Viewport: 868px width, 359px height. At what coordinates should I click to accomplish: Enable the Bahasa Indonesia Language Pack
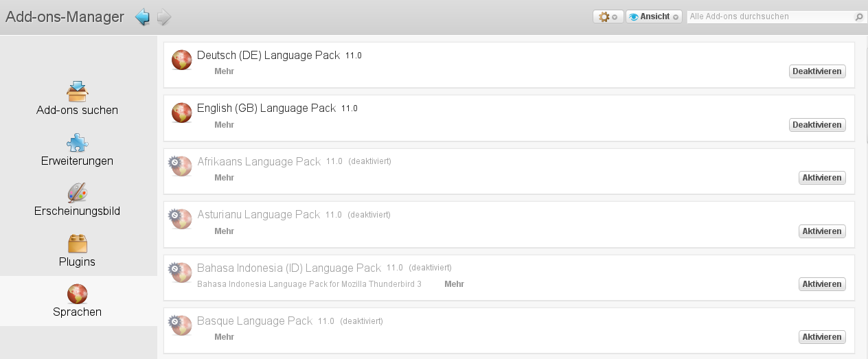click(821, 284)
